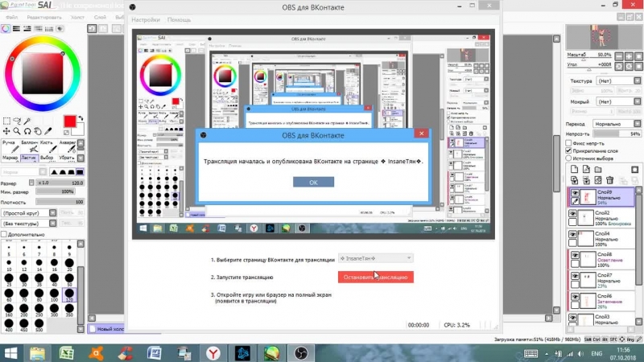This screenshot has height=362, width=644.
Task: Confirm the dialog with OK
Action: click(313, 183)
